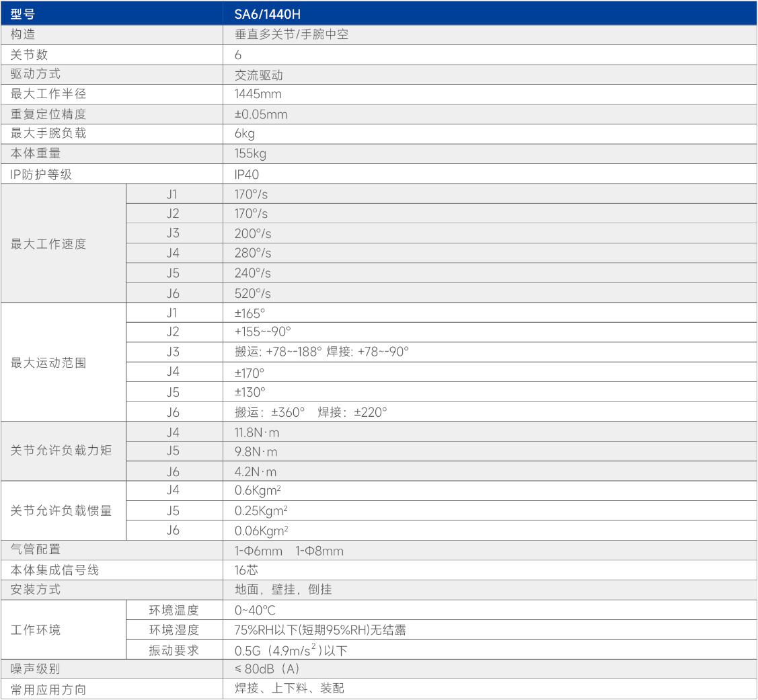
Task: Click the 最大运动范围 section label
Action: (x=40, y=362)
